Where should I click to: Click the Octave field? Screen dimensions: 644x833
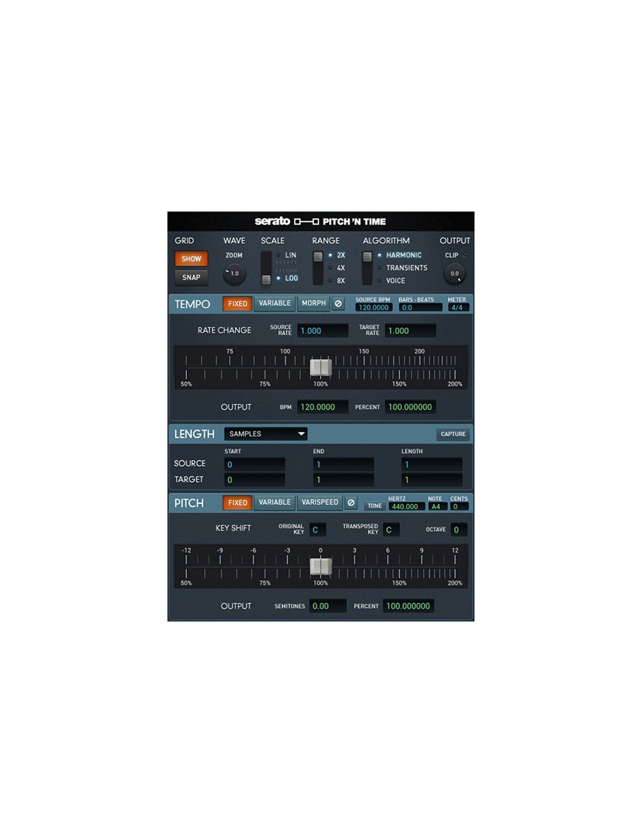459,530
